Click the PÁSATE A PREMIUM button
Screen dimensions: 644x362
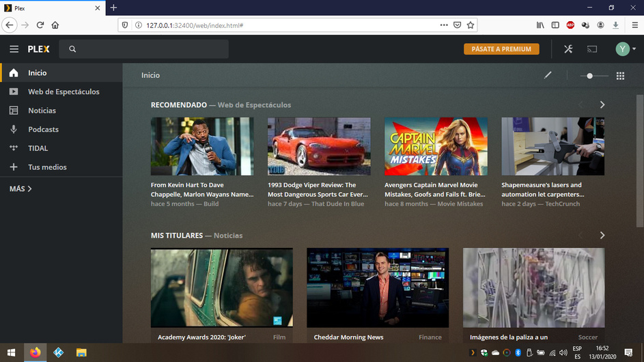pos(501,49)
